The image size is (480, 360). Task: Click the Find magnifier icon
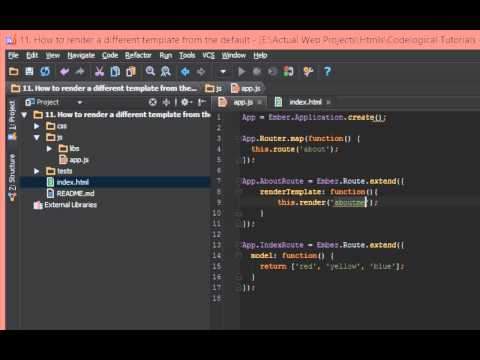click(150, 71)
